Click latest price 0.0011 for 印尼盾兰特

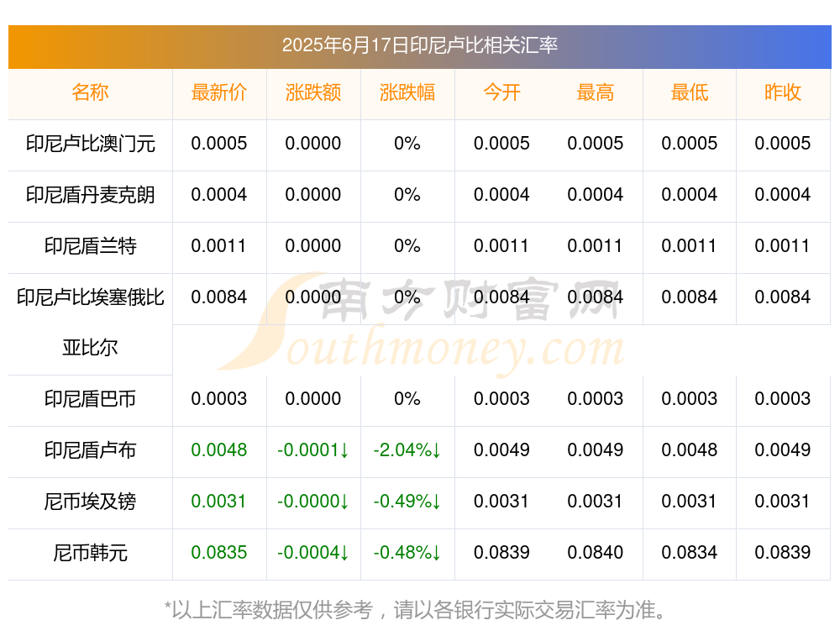click(219, 246)
